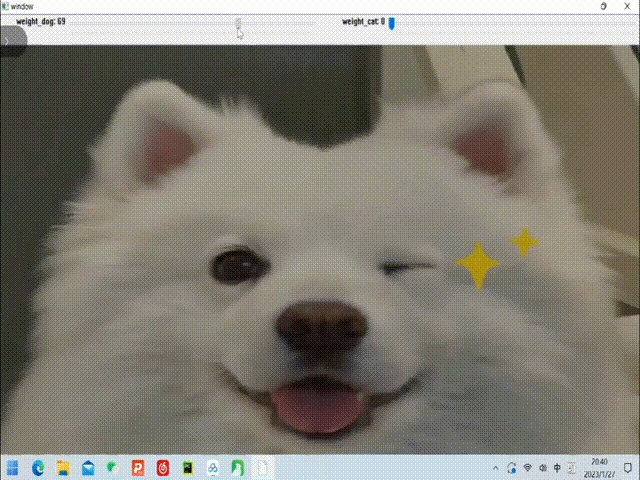Open the red swirl music app
The image size is (640, 480).
163,468
